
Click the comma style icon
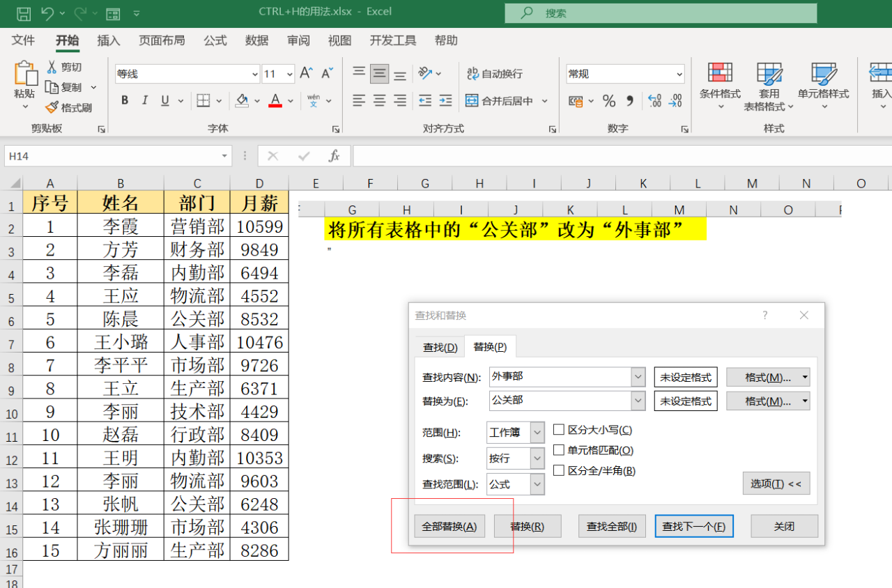tap(630, 101)
